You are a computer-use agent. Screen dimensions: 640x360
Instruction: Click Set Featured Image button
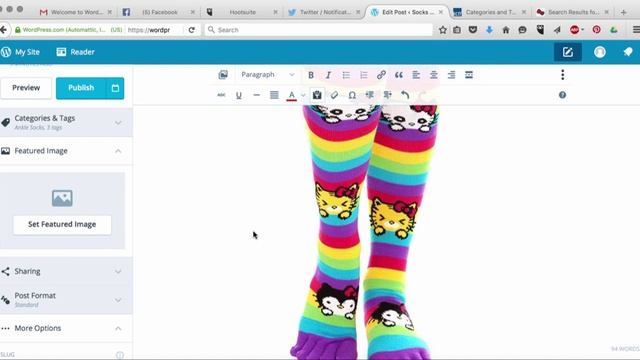62,224
